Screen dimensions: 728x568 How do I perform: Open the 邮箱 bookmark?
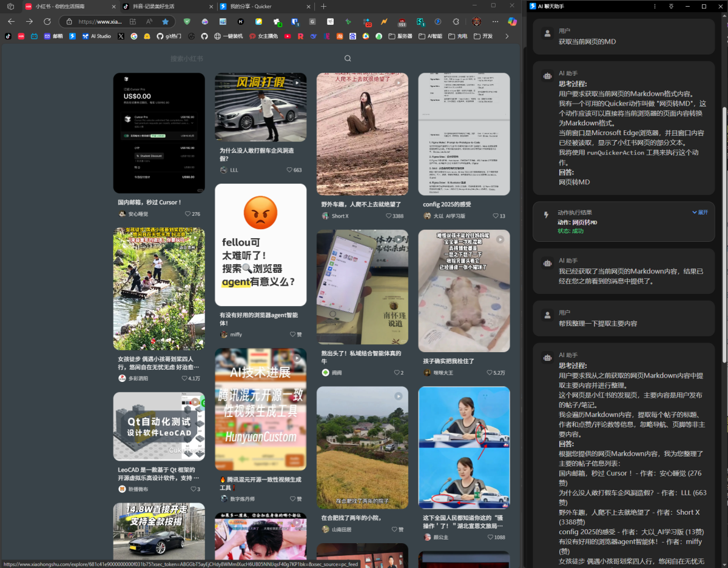(53, 36)
